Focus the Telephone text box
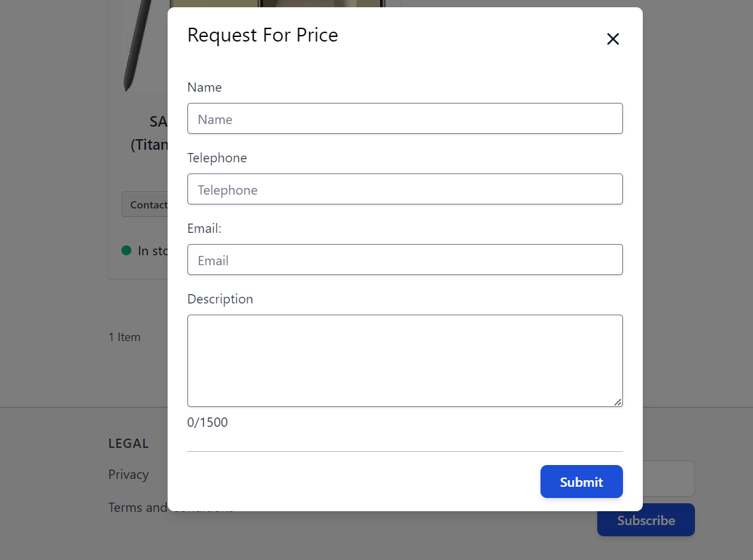753x560 pixels. coord(405,189)
